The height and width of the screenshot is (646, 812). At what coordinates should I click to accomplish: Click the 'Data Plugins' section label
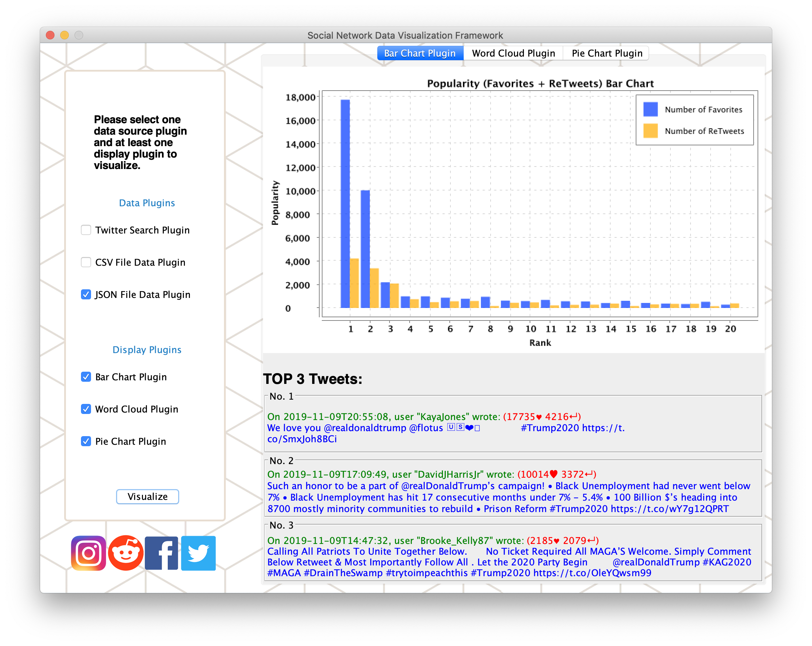pyautogui.click(x=147, y=203)
